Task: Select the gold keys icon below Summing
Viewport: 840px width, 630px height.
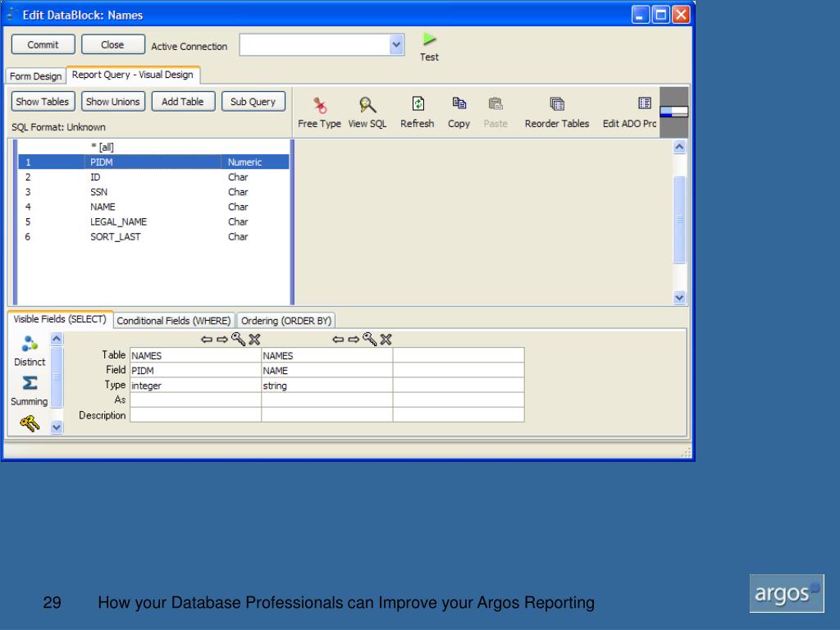Action: pos(30,424)
